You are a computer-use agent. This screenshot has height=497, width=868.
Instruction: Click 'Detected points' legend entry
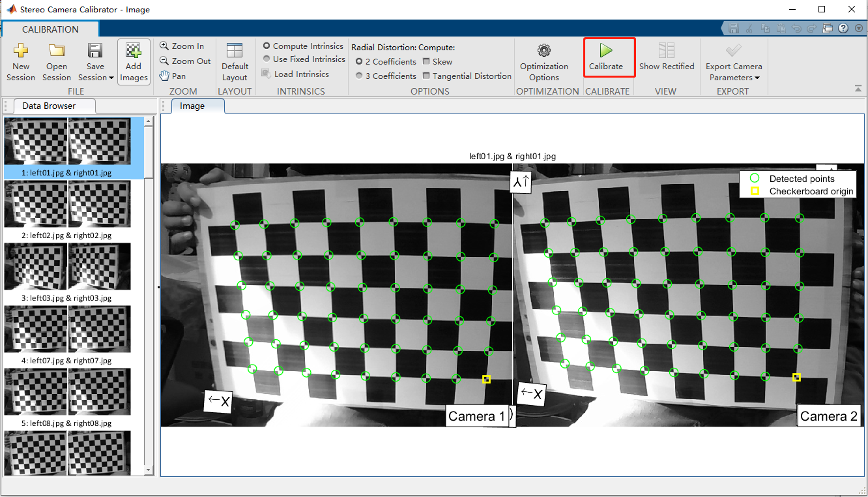(x=802, y=179)
